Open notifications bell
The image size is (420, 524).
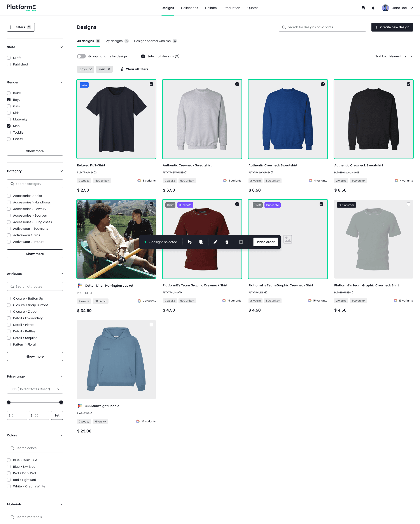(373, 8)
